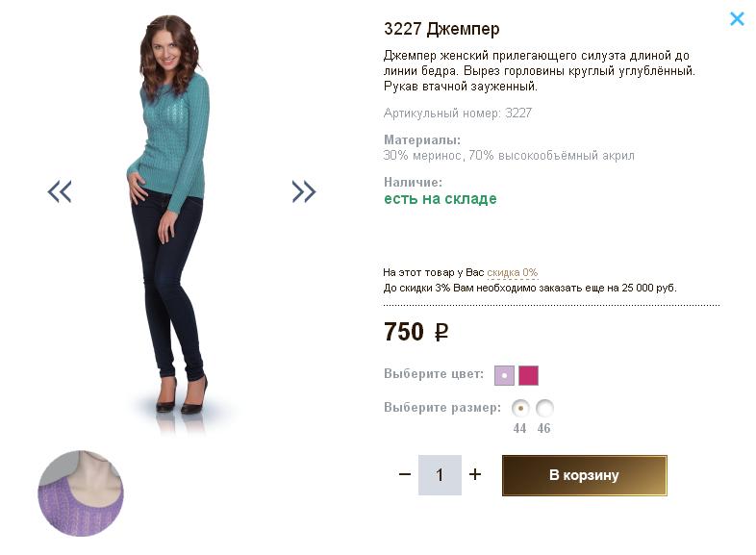Show the previous product photo
Image resolution: width=756 pixels, height=555 pixels.
(60, 191)
